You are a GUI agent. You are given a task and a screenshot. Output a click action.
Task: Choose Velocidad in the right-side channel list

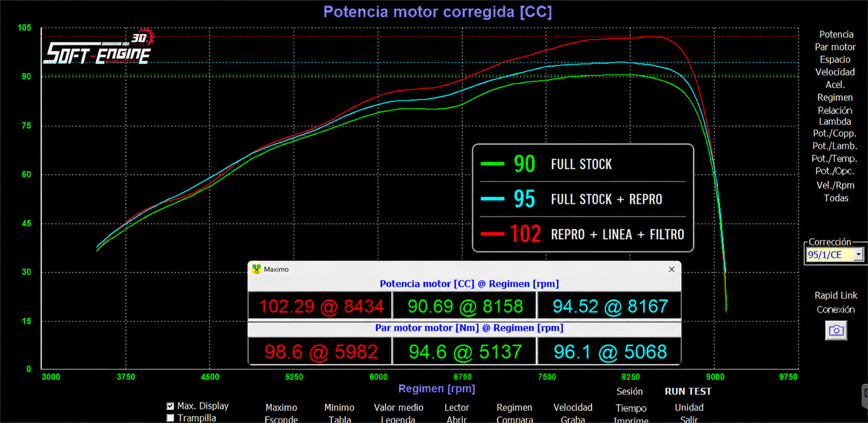click(x=835, y=72)
